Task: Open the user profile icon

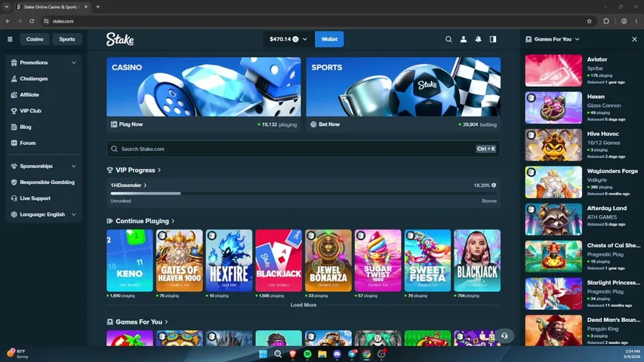Action: point(464,39)
